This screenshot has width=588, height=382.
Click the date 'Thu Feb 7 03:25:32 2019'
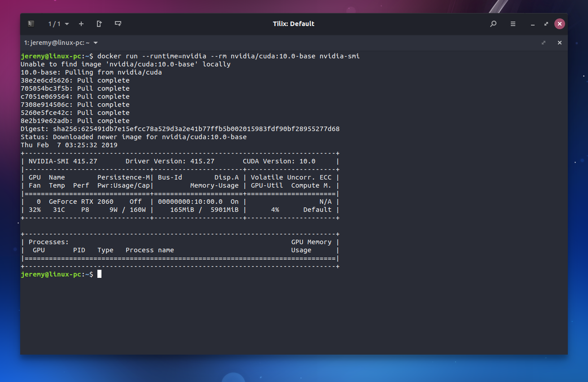tap(69, 145)
